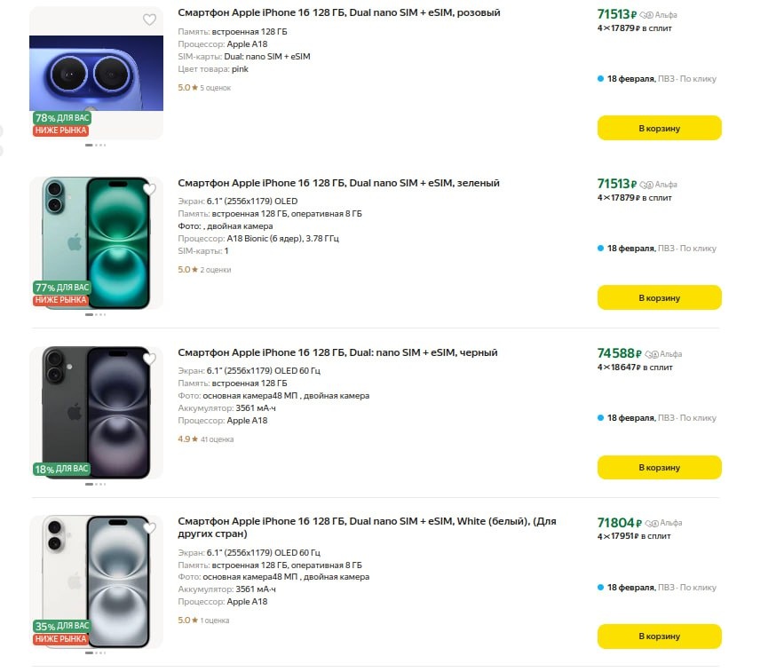Click the НИЖЕ РЫНКА badge on pink iPhone

coord(61,130)
